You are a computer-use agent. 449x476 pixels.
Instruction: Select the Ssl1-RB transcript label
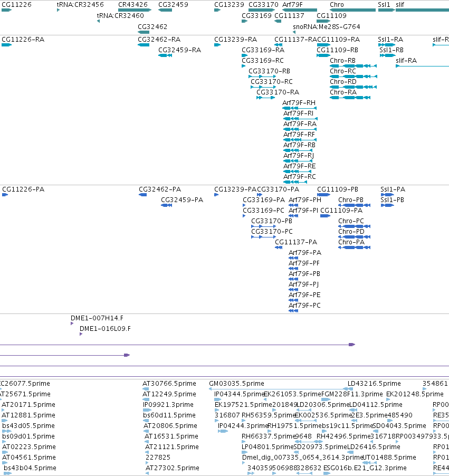click(x=391, y=50)
